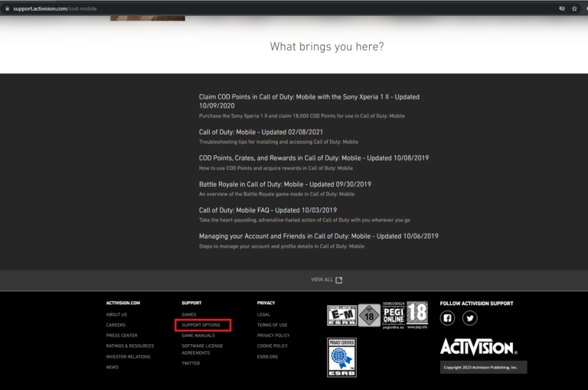Viewport: 588px width, 390px height.
Task: Open Activision Support Twitter bird icon
Action: pos(470,318)
